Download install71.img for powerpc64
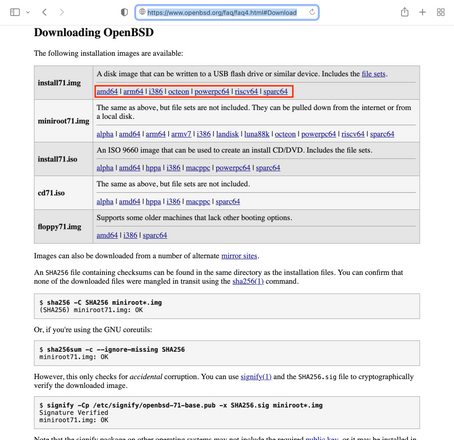Screen dimensions: 454x440 point(212,91)
